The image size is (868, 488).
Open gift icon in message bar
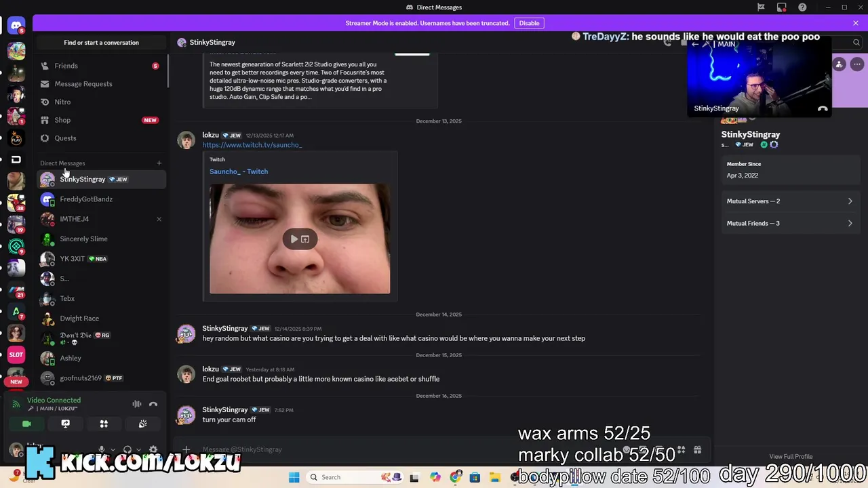697,450
